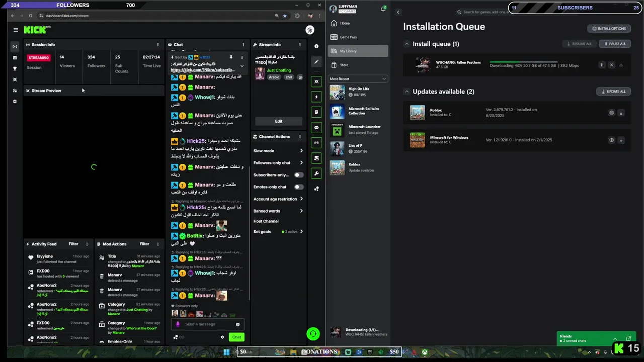Select My Library in Xbox sidebar
This screenshot has width=644, height=362.
click(x=358, y=51)
